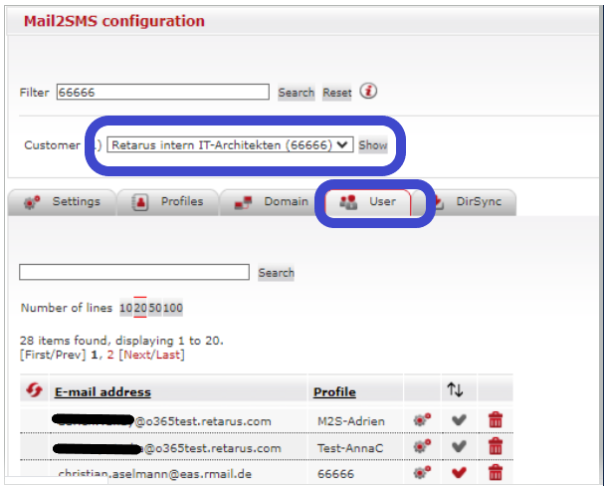Delete the Test-AnnaC user with the trash icon

[x=495, y=447]
